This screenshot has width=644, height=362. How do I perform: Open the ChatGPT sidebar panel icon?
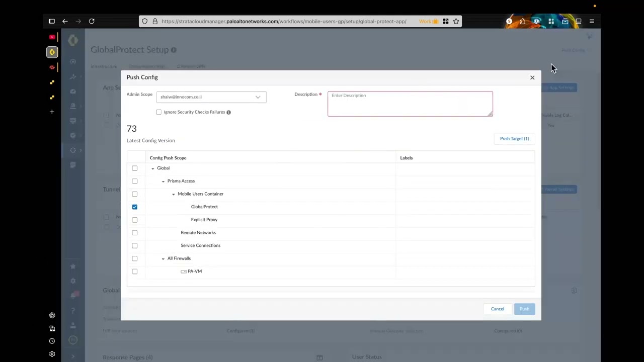[52, 315]
